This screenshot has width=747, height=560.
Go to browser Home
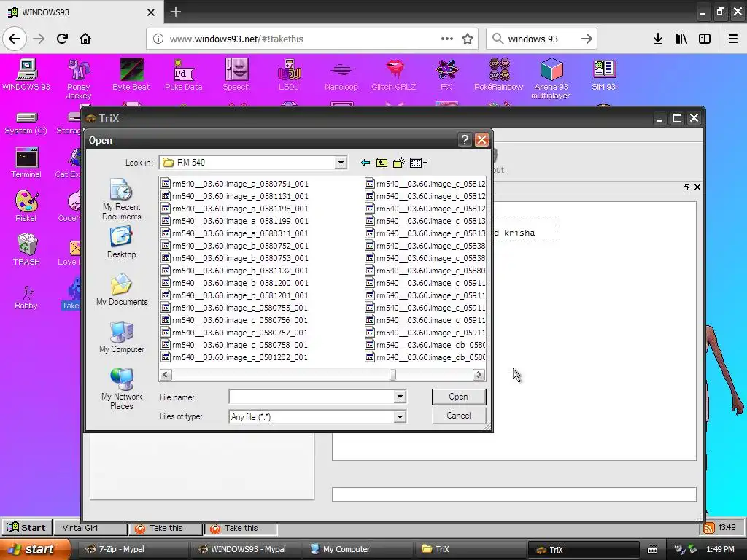click(85, 39)
